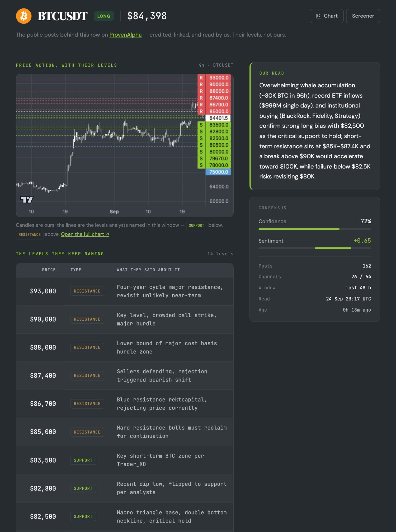
Task: Select the 90000.0 resistance label on chart
Action: pos(214,84)
